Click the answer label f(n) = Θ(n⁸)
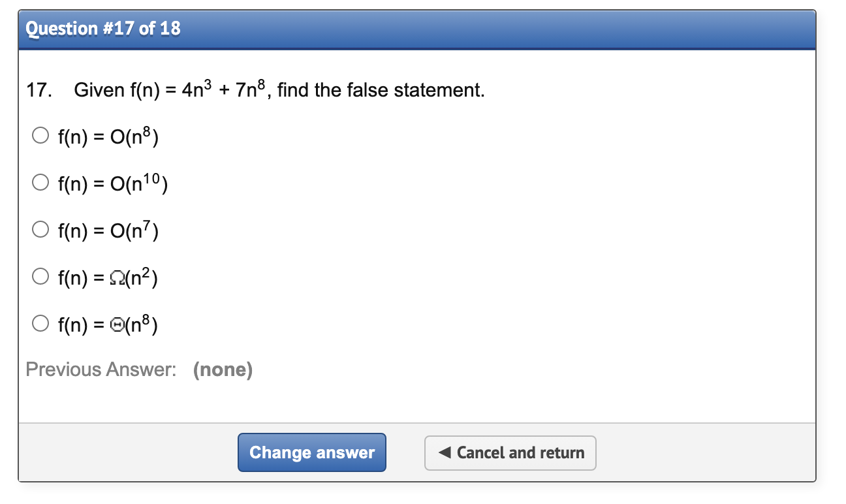This screenshot has width=846, height=504. click(108, 324)
